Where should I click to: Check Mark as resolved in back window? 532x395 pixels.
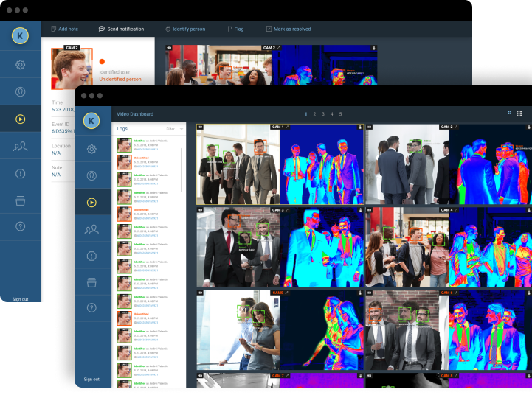coord(288,29)
